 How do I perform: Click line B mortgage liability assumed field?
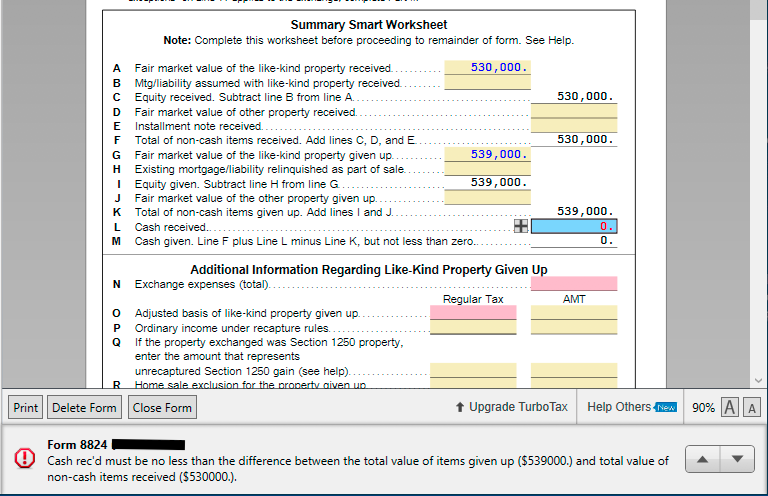tap(487, 83)
